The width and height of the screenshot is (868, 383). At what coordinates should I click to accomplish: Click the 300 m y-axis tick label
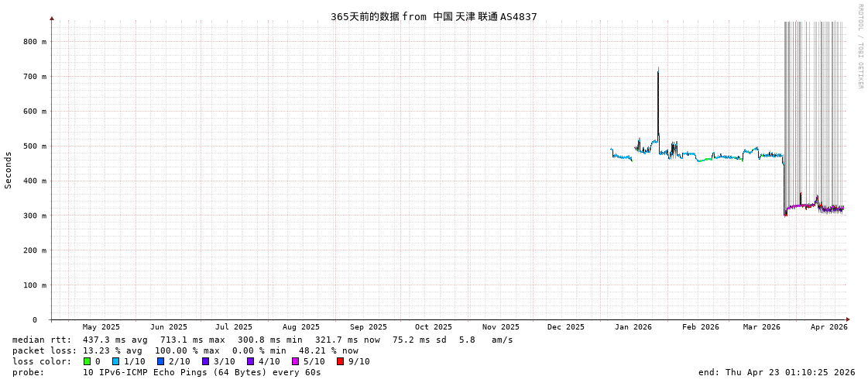(34, 216)
